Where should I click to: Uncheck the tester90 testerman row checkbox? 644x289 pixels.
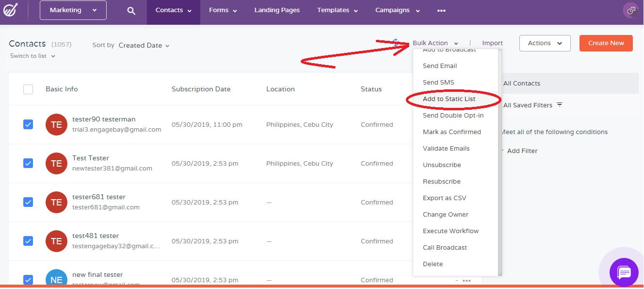[28, 125]
